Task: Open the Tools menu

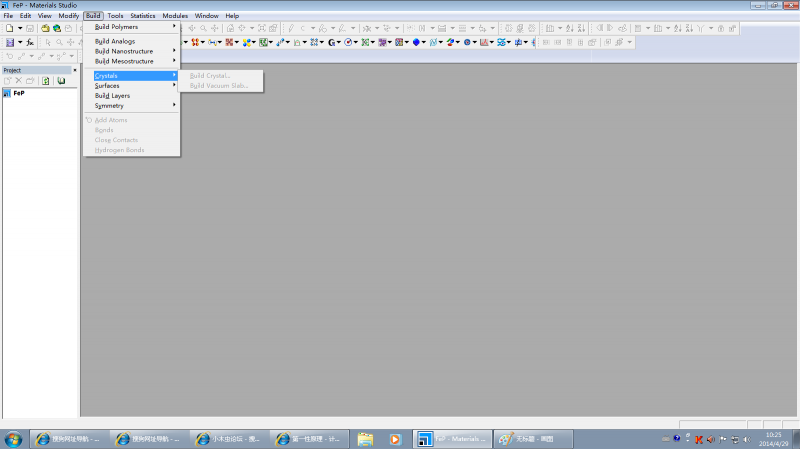Action: (x=115, y=16)
